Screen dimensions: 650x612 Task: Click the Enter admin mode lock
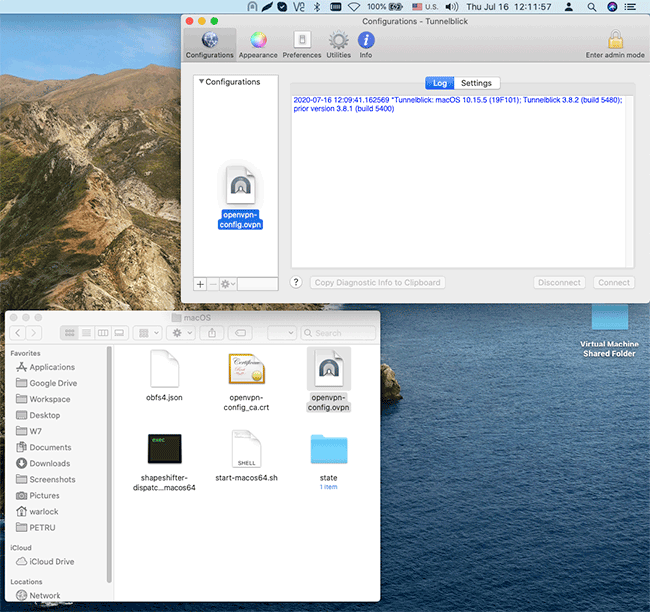tap(615, 45)
